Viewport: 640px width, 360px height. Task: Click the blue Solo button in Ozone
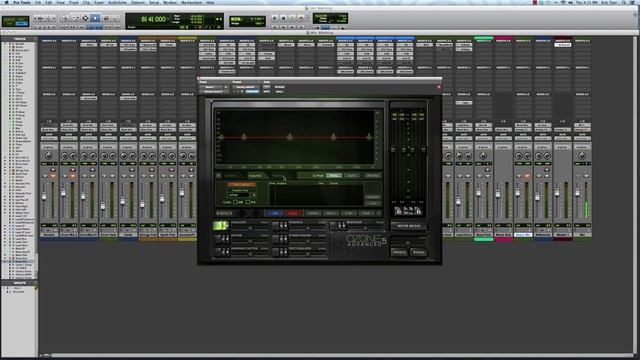(x=274, y=213)
